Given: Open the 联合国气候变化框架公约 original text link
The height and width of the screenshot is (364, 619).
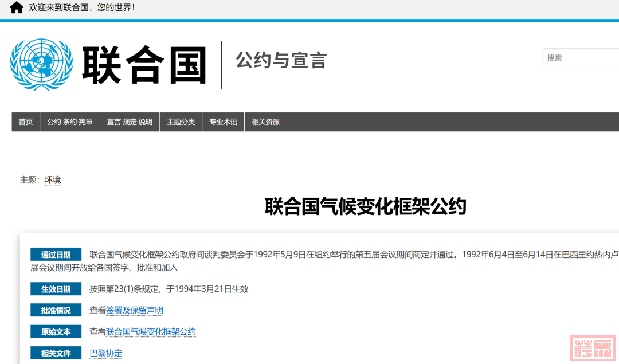Looking at the screenshot, I should [x=151, y=332].
